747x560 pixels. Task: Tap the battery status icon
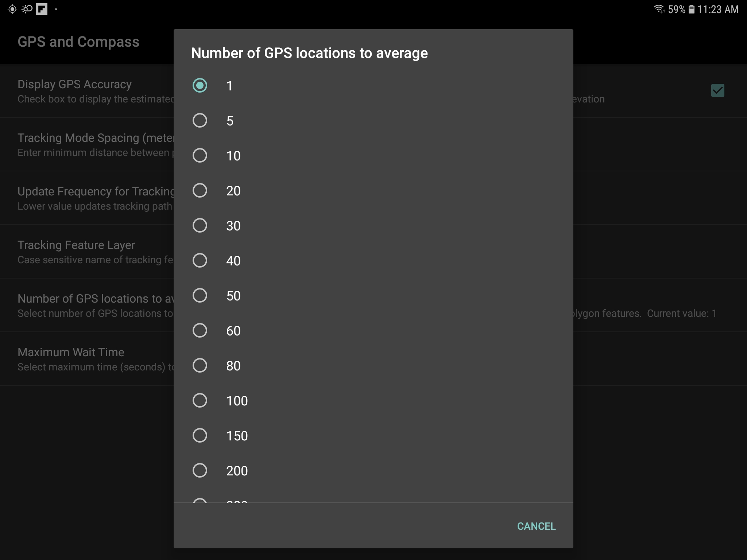point(691,9)
